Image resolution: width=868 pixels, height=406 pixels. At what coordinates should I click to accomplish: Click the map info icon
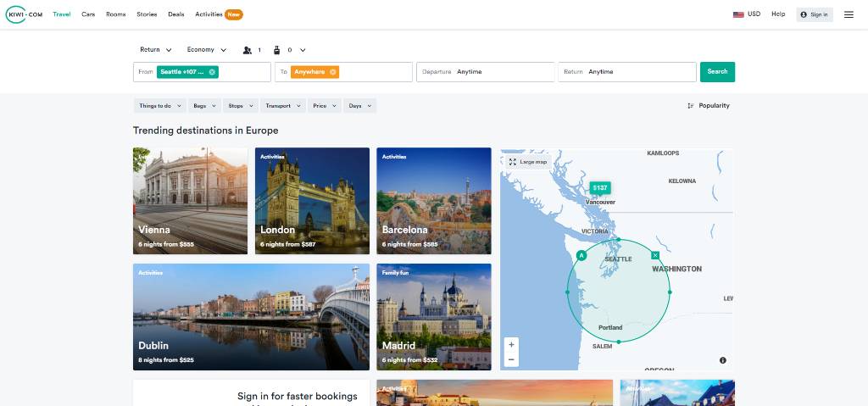(x=723, y=360)
